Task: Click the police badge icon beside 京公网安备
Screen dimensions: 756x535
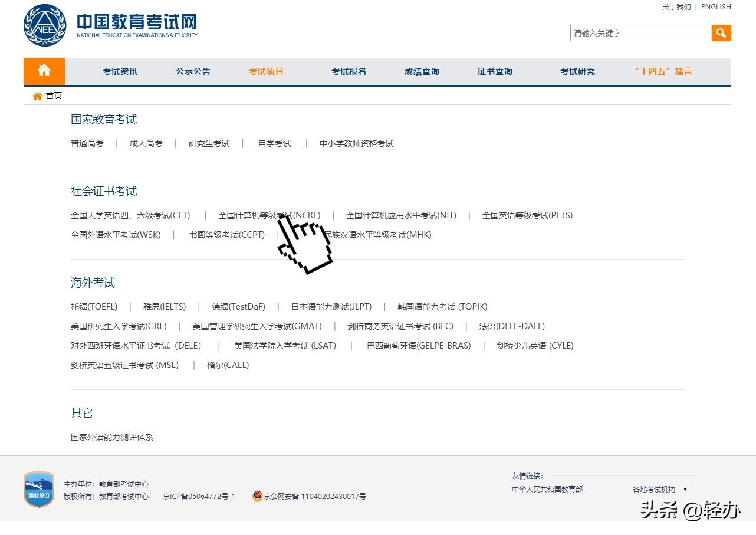Action: click(257, 496)
